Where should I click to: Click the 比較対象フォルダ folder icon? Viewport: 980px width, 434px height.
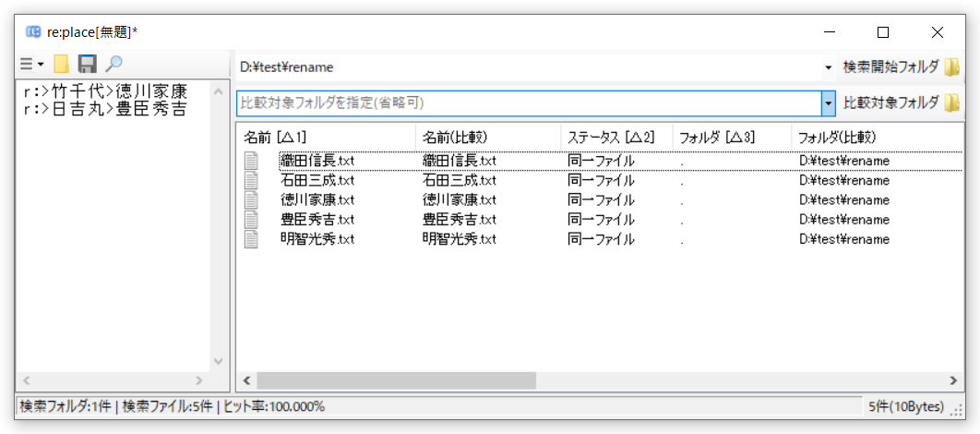point(951,102)
